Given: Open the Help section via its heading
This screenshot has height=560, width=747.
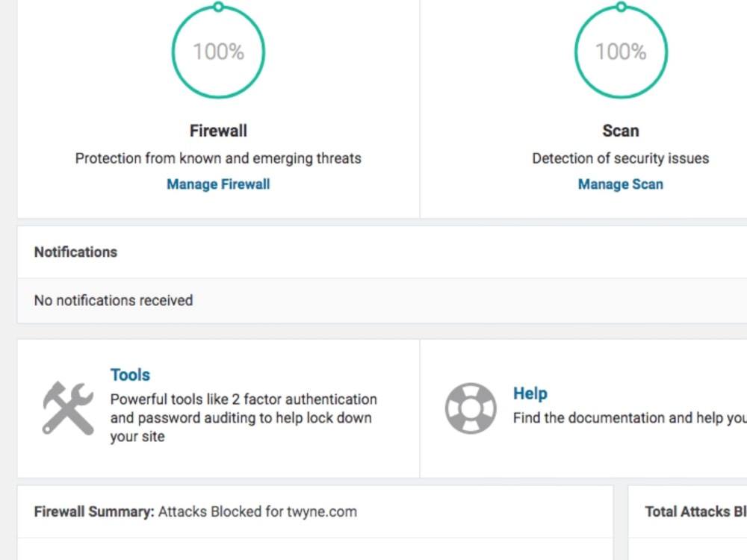Looking at the screenshot, I should pyautogui.click(x=530, y=393).
